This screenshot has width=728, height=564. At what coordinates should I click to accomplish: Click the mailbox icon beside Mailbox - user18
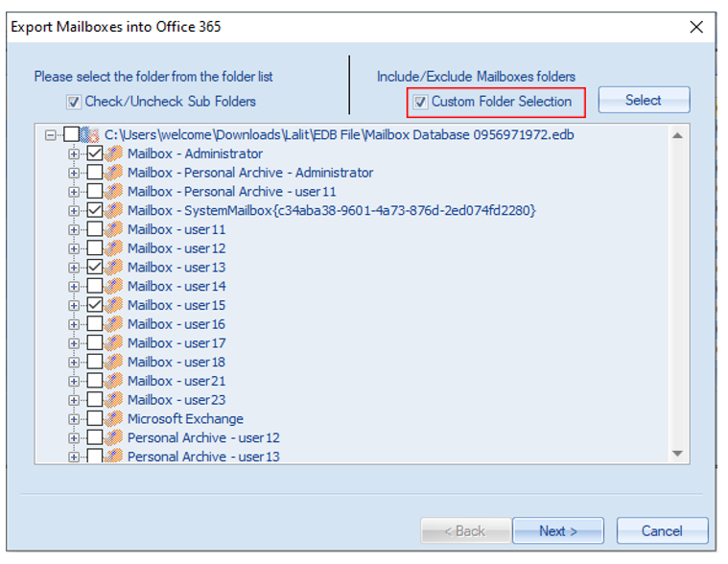[114, 362]
